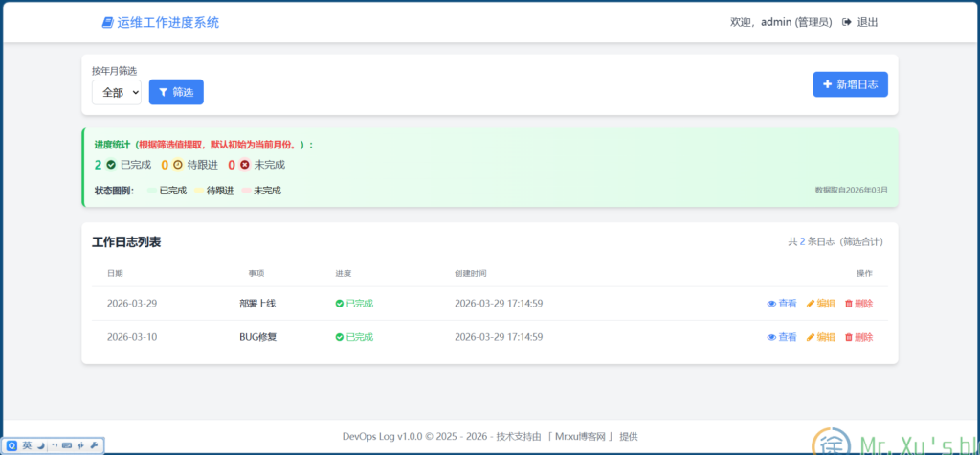Click the pink 未完成 legend swatch
The height and width of the screenshot is (455, 980).
[246, 191]
